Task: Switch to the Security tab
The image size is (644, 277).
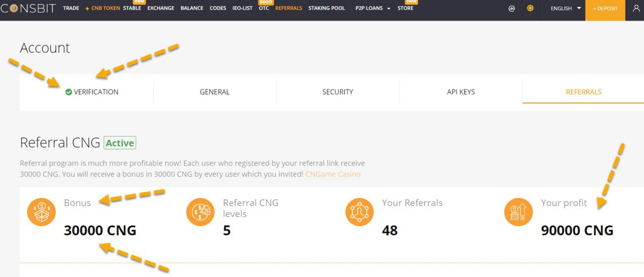Action: pos(338,92)
